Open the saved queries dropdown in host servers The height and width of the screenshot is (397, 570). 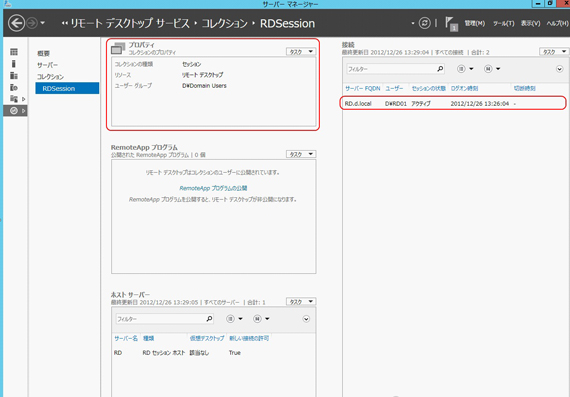(261, 319)
